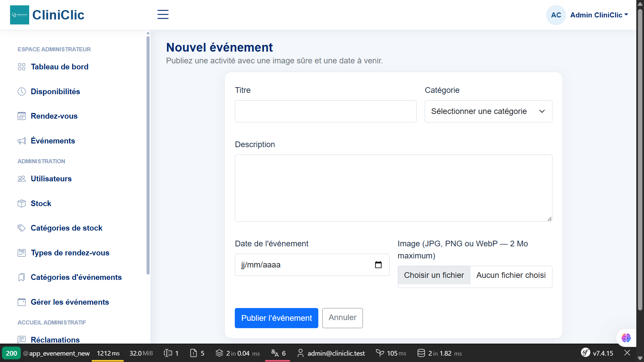Open Réclamations sidebar link
The width and height of the screenshot is (644, 362).
[55, 340]
